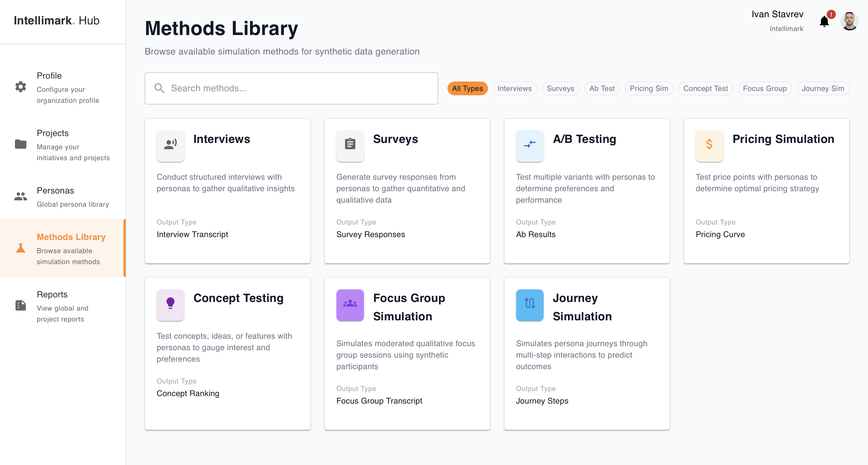The width and height of the screenshot is (868, 465).
Task: Select the Journey Simulation path icon
Action: (529, 305)
